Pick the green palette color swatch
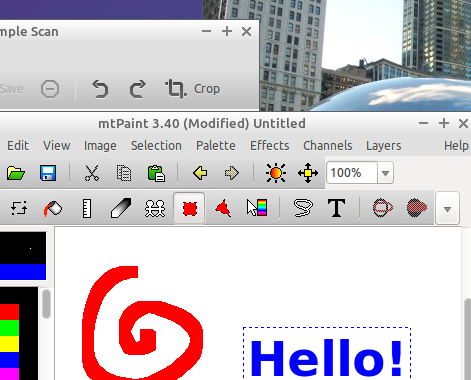 pyautogui.click(x=9, y=328)
